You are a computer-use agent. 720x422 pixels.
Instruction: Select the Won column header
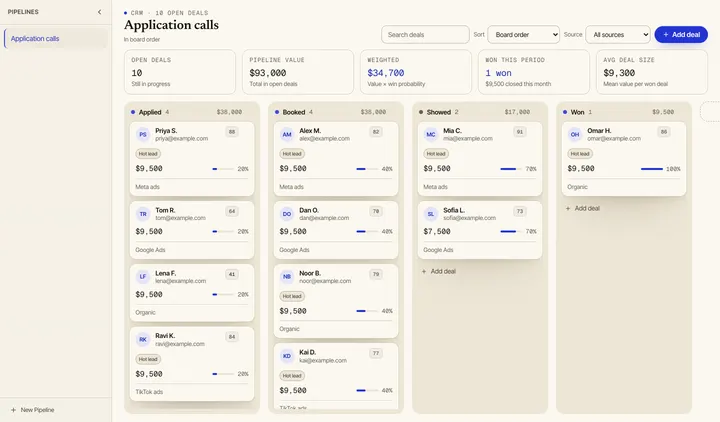tap(624, 112)
